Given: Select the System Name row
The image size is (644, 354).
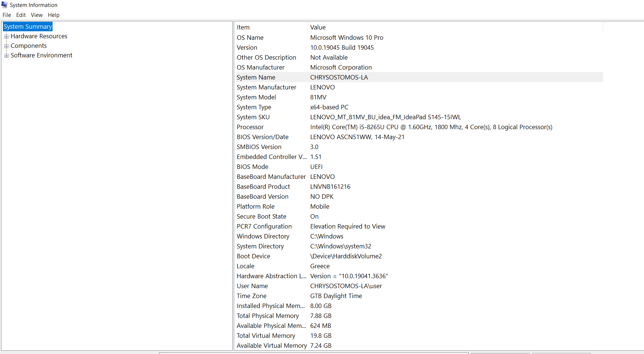Looking at the screenshot, I should [419, 77].
